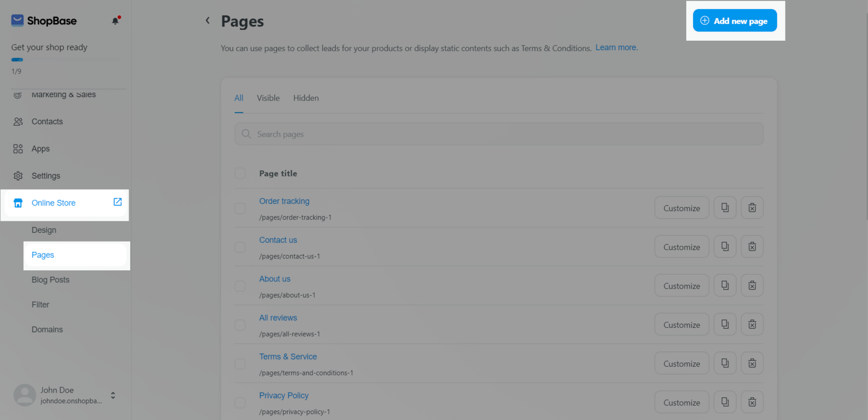Screen dimensions: 868x420
Task: Customize the Contact us page
Action: pos(682,247)
